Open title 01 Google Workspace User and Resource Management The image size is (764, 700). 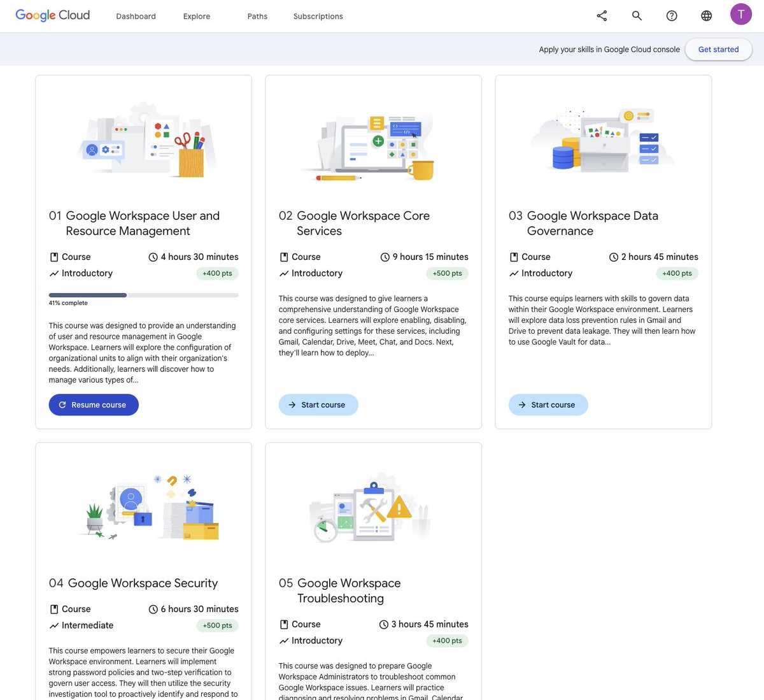pyautogui.click(x=134, y=224)
